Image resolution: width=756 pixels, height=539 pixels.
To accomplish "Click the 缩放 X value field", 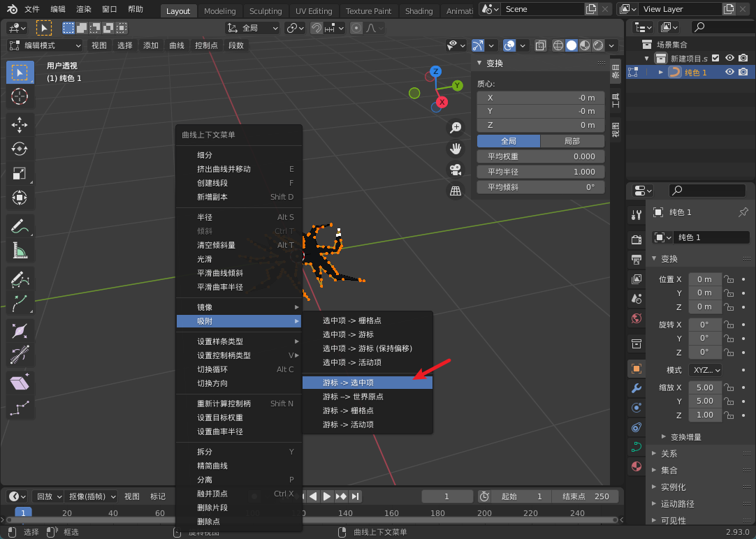I will point(705,387).
